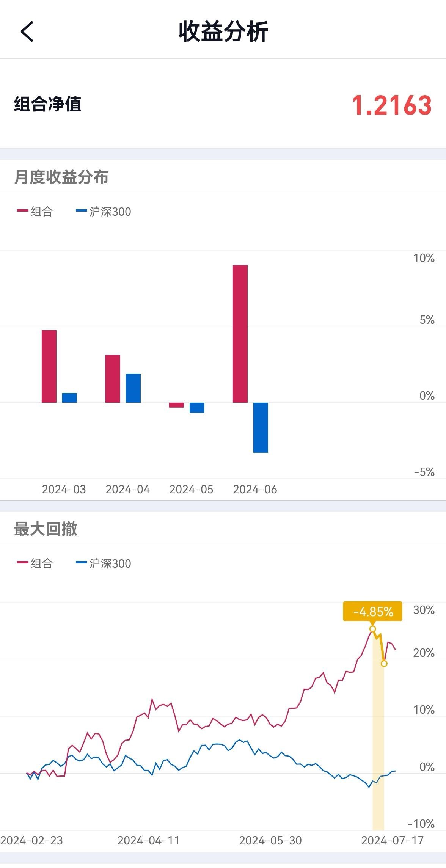446x868 pixels.
Task: Select the blue negative 2024-06 bar
Action: pyautogui.click(x=261, y=427)
